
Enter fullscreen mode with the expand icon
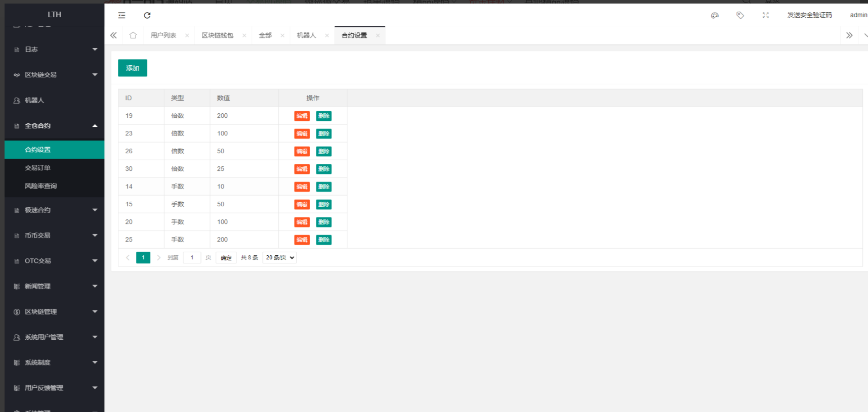tap(765, 15)
